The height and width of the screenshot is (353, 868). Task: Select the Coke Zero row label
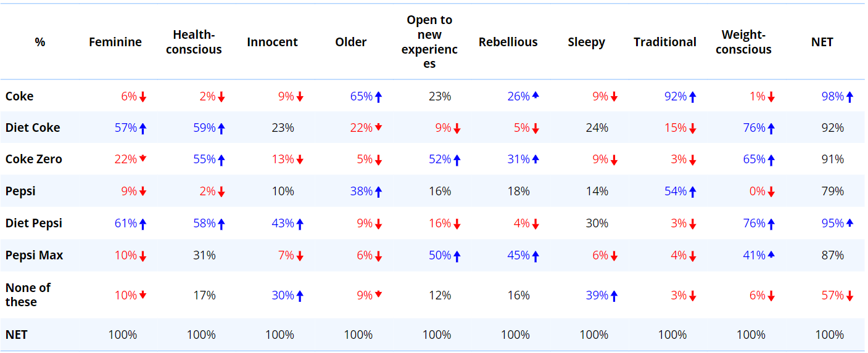34,159
